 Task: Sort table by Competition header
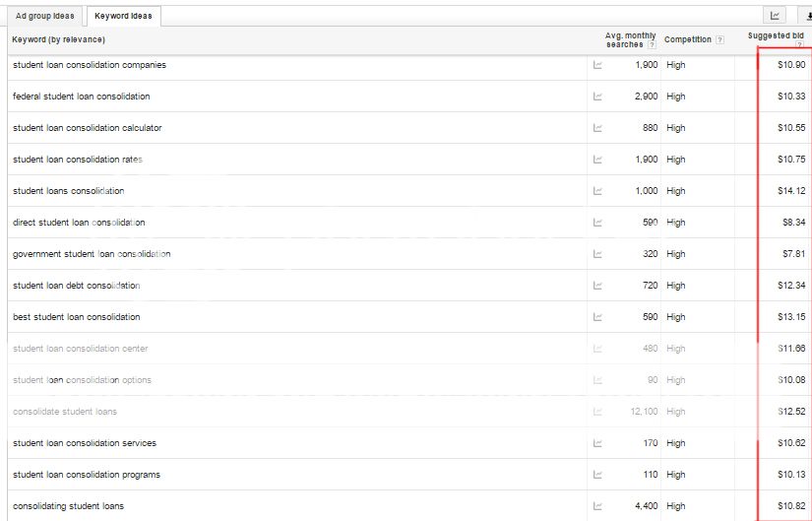pos(688,40)
